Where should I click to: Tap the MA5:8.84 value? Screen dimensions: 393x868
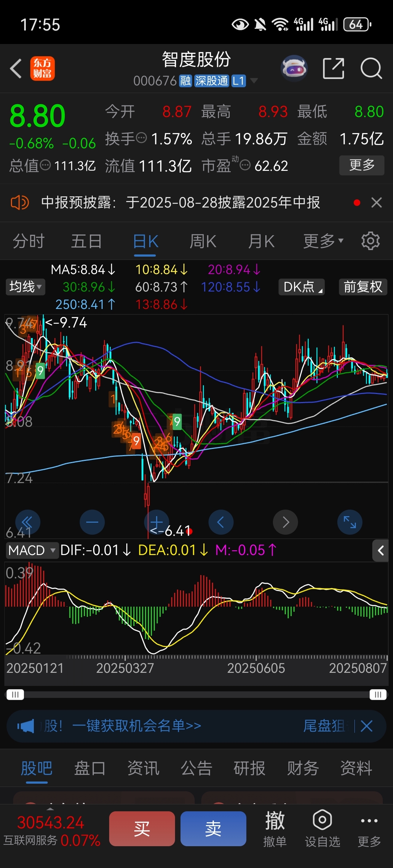coord(83,270)
